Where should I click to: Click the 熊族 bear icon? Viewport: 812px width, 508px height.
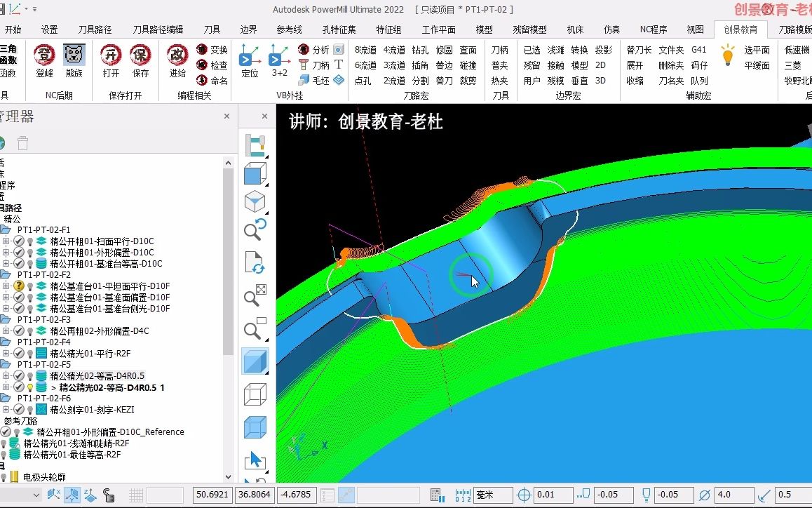pos(74,60)
